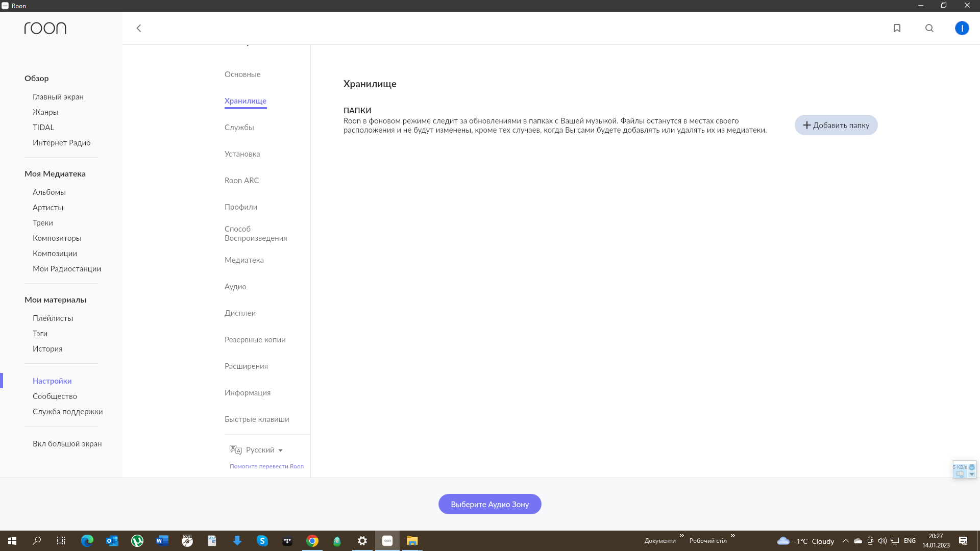Open the Резервные копии settings tab
Image resolution: width=980 pixels, height=551 pixels.
click(x=255, y=339)
